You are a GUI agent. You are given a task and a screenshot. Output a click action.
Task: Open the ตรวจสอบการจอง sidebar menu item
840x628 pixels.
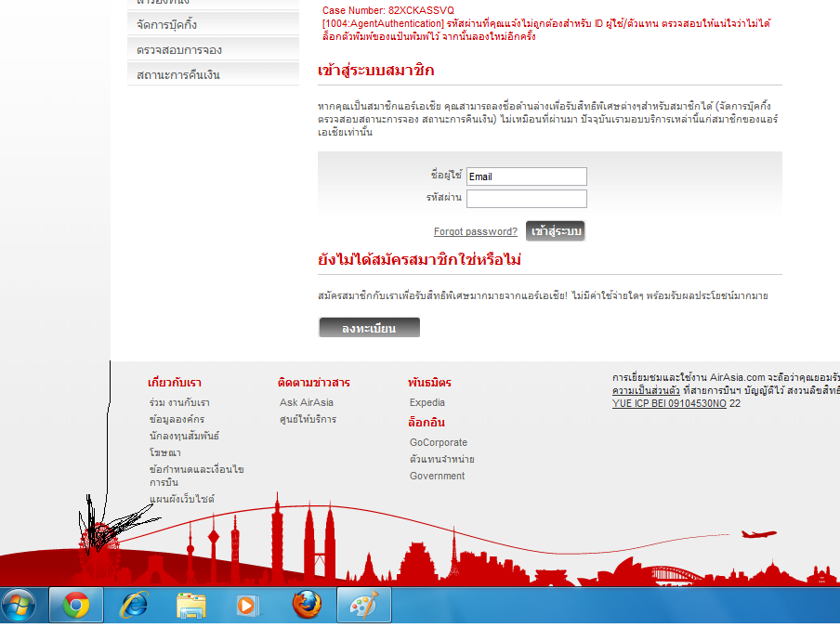(213, 50)
